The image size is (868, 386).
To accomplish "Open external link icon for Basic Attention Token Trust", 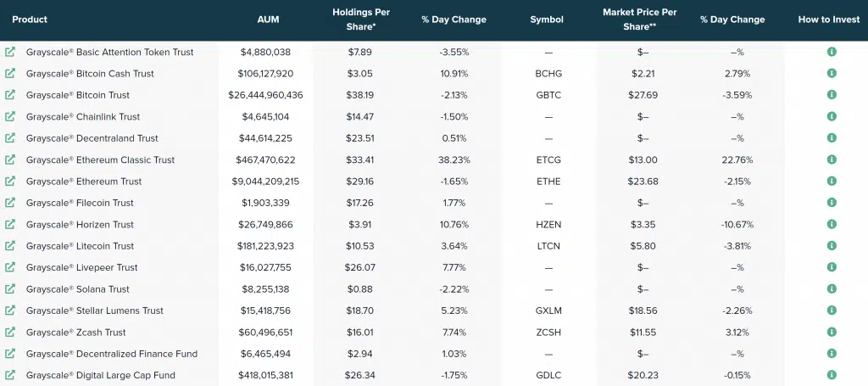I will point(10,52).
